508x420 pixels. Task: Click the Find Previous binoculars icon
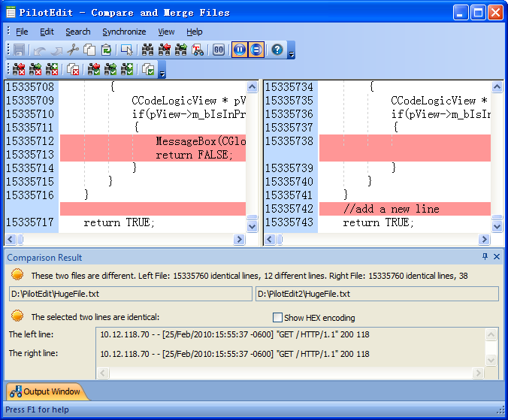pyautogui.click(x=164, y=50)
